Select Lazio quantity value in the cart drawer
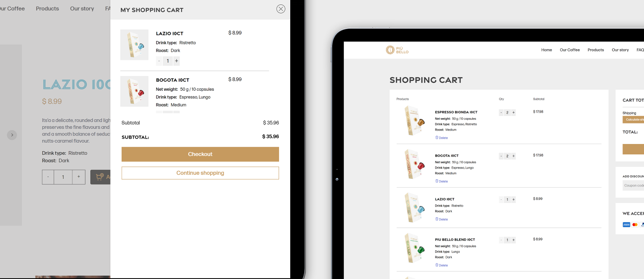This screenshot has width=644, height=279. pos(168,61)
